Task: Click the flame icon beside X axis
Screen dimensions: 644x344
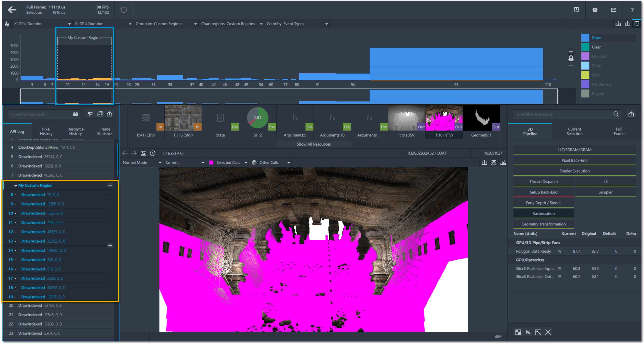Action: tap(7, 24)
